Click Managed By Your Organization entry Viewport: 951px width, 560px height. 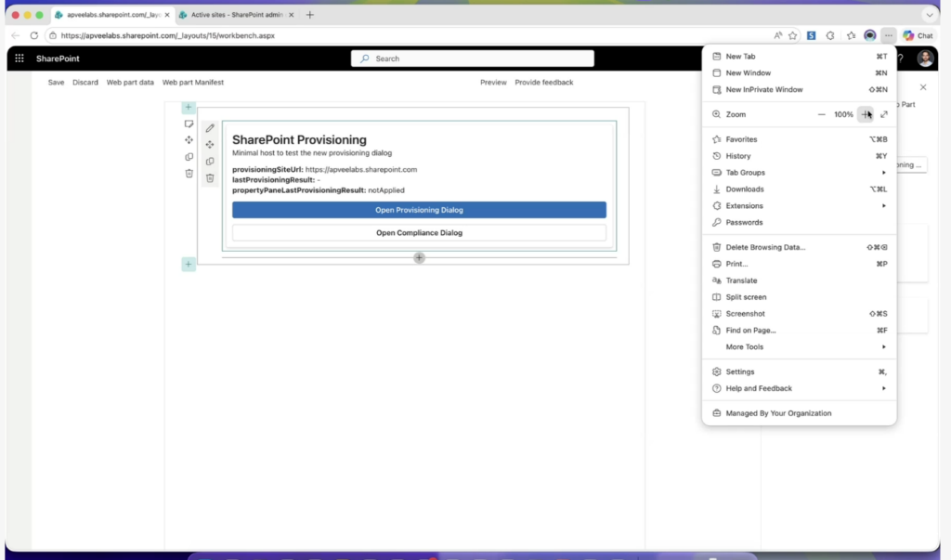[x=799, y=413]
